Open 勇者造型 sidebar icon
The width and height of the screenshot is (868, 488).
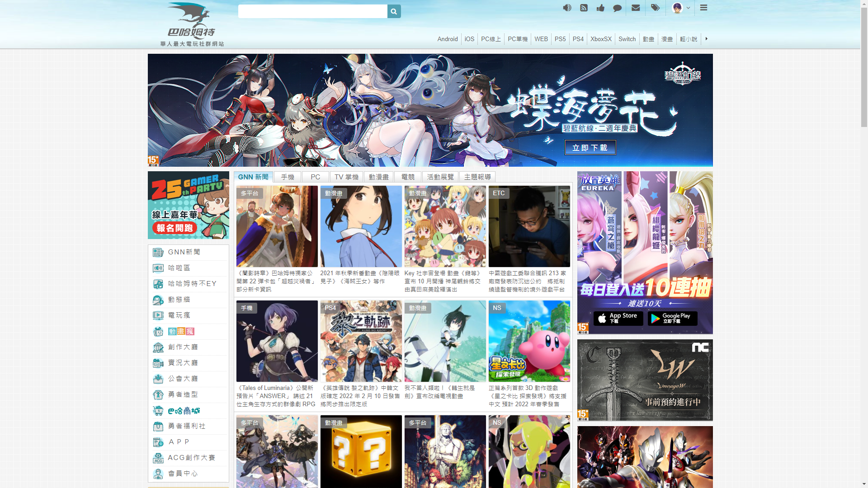(158, 395)
